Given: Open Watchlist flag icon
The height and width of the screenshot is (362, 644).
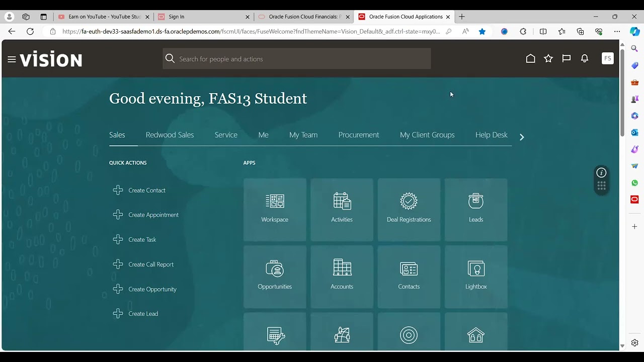Looking at the screenshot, I should [x=567, y=59].
